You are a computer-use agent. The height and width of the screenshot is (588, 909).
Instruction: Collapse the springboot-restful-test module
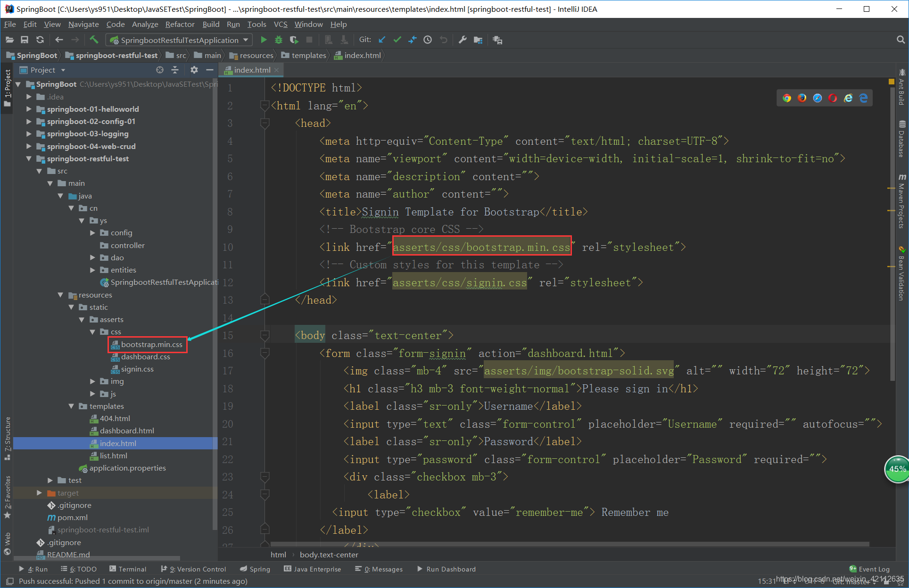coord(29,158)
